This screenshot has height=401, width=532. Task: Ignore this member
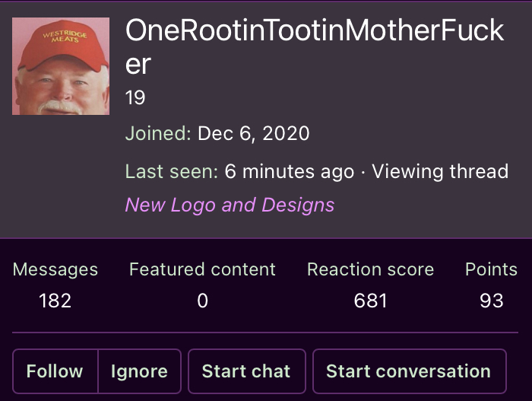(x=139, y=371)
